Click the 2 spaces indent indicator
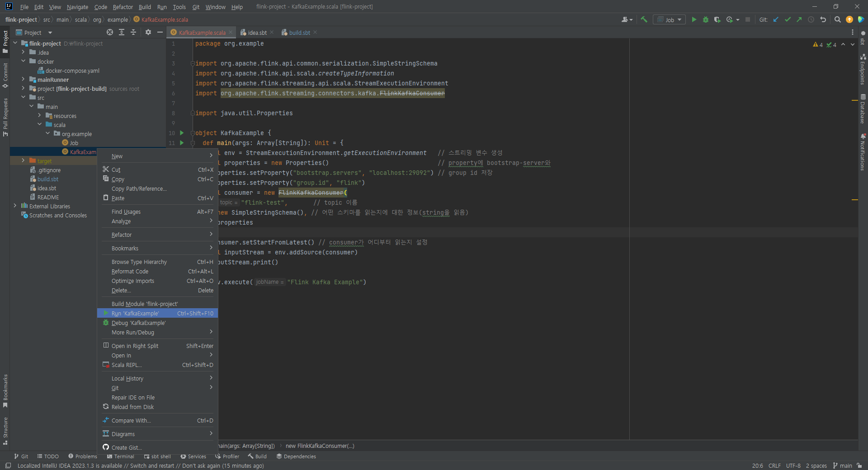 816,465
